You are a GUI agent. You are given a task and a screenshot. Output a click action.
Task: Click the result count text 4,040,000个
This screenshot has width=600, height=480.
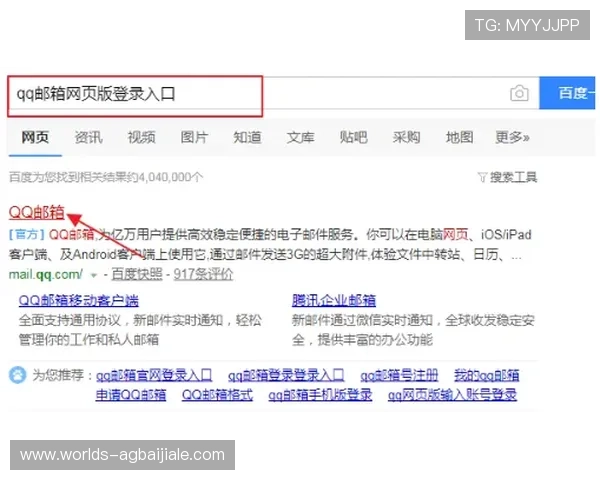pos(171,177)
